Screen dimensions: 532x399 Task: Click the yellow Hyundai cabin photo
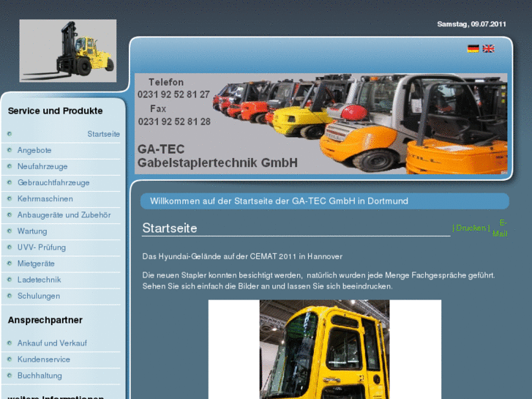pyautogui.click(x=325, y=349)
